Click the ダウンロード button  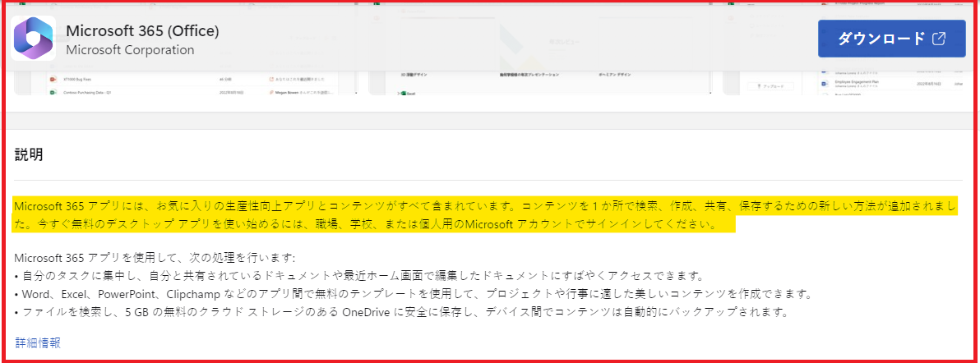[892, 39]
